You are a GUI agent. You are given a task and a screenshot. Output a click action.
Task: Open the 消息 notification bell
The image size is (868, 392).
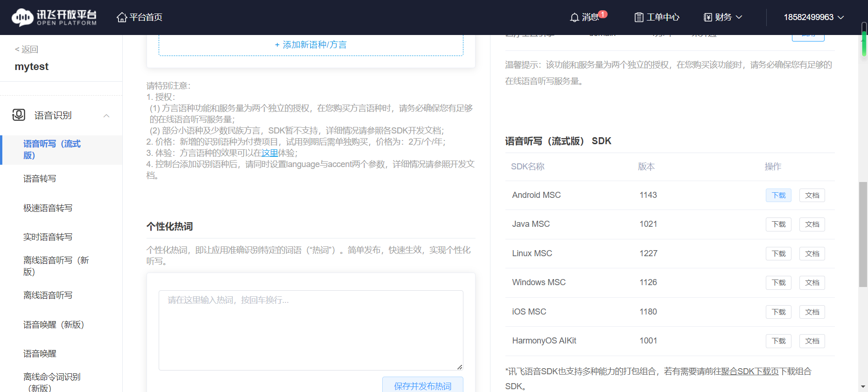click(x=574, y=17)
